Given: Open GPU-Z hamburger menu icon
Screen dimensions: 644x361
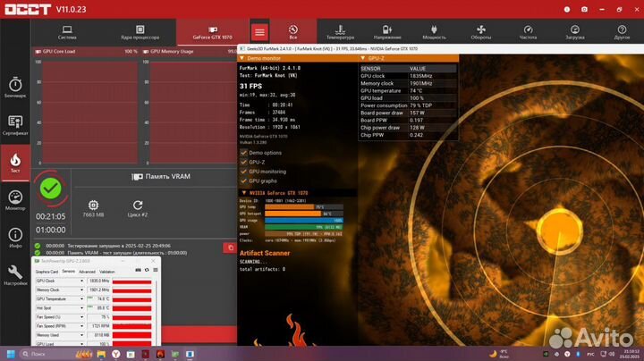Looking at the screenshot, I should (156, 270).
